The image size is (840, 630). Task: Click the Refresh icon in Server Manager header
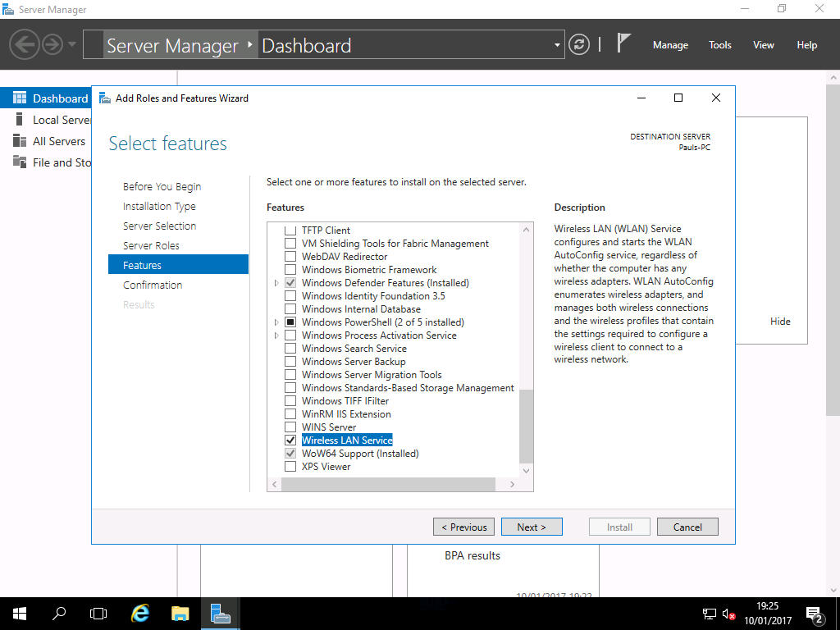578,44
